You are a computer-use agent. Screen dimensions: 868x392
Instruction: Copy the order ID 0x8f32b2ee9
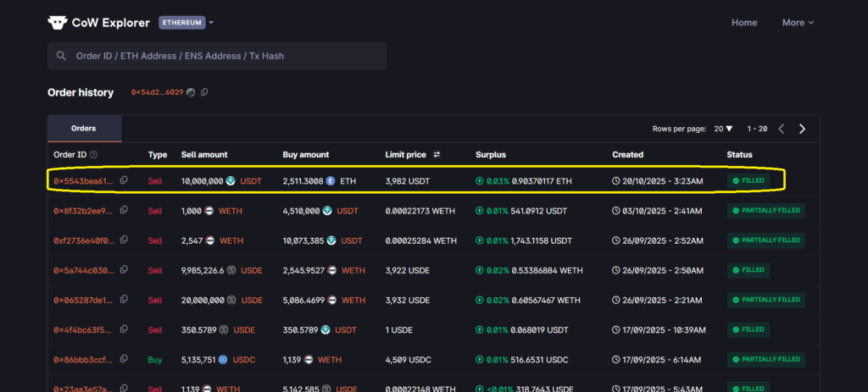pos(124,211)
